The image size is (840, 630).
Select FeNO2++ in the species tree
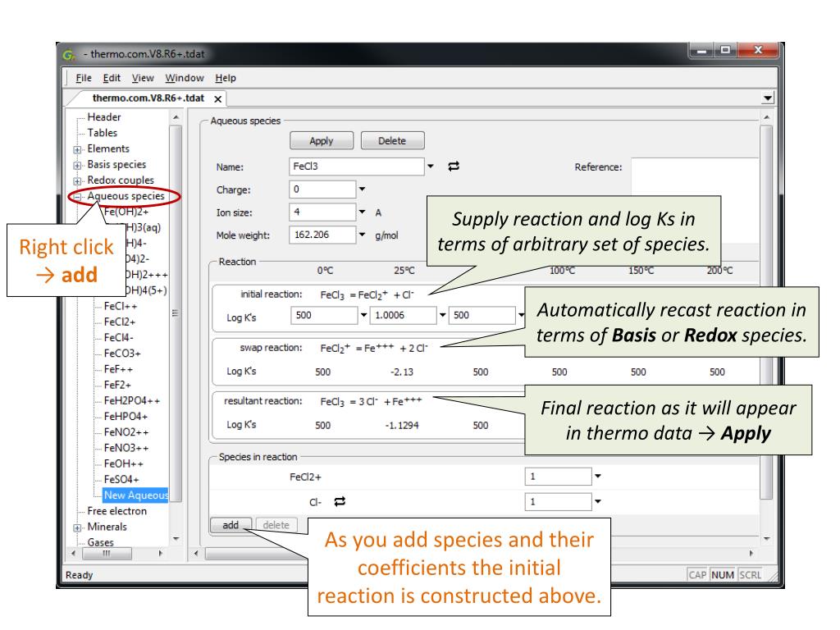tap(126, 432)
